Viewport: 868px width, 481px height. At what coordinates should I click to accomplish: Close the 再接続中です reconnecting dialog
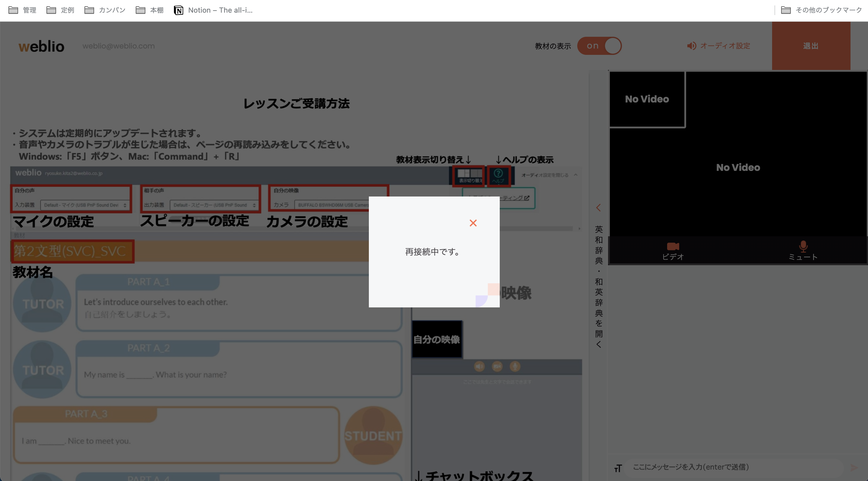(473, 223)
